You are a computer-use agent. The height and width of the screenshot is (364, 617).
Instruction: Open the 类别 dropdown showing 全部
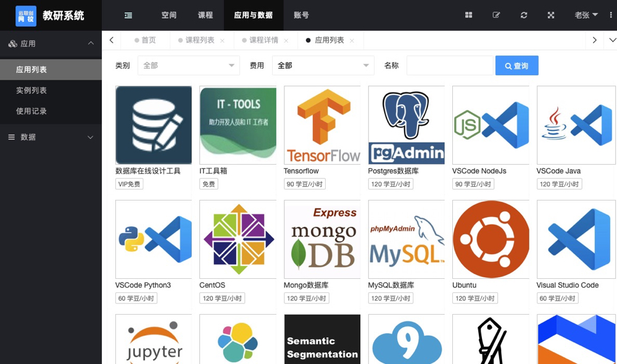coord(188,65)
